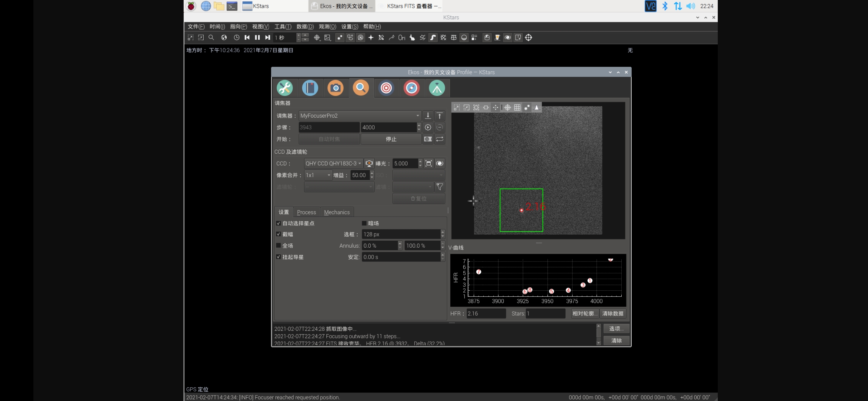Open the 帮助 menu

click(x=372, y=26)
